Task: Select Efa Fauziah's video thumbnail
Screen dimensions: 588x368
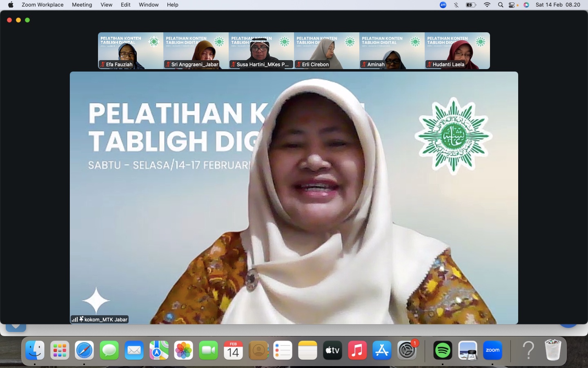Action: pos(131,51)
